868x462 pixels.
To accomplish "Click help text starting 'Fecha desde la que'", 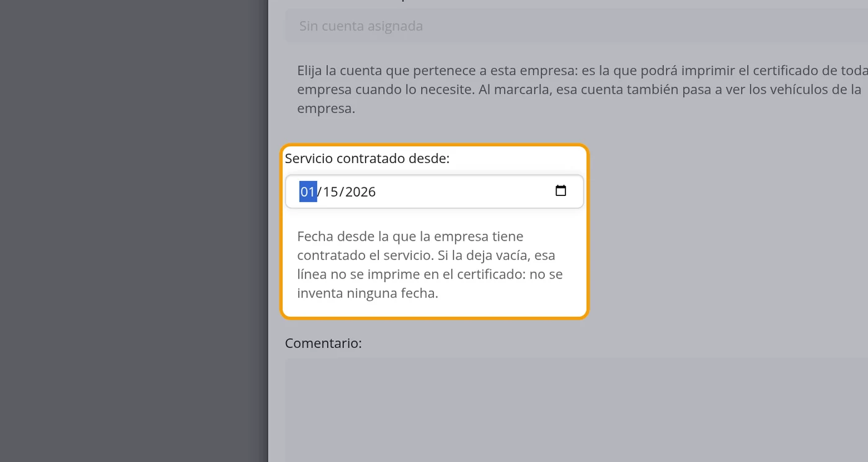I will point(430,265).
